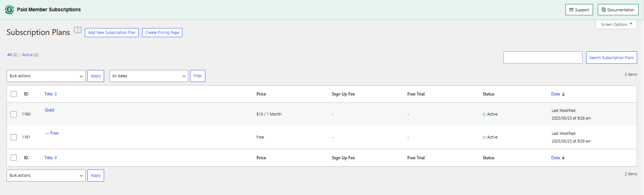Click the Create Pricing Page button
This screenshot has height=195, width=644.
click(x=162, y=32)
